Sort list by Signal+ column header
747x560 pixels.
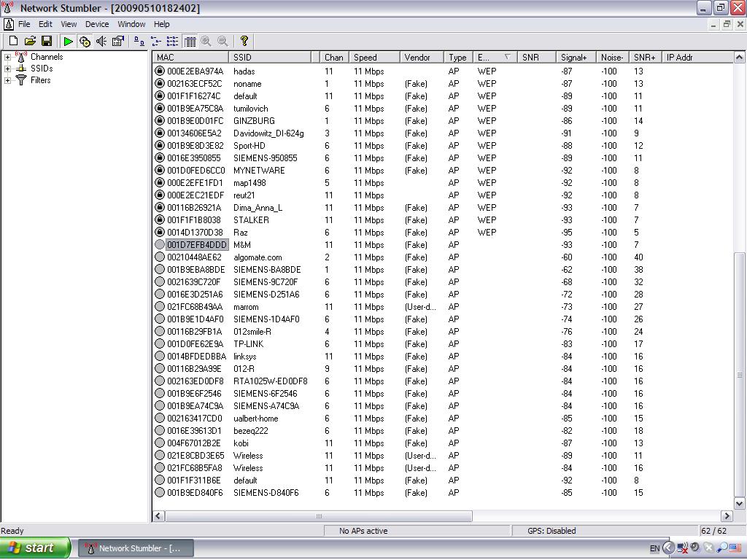pyautogui.click(x=576, y=57)
